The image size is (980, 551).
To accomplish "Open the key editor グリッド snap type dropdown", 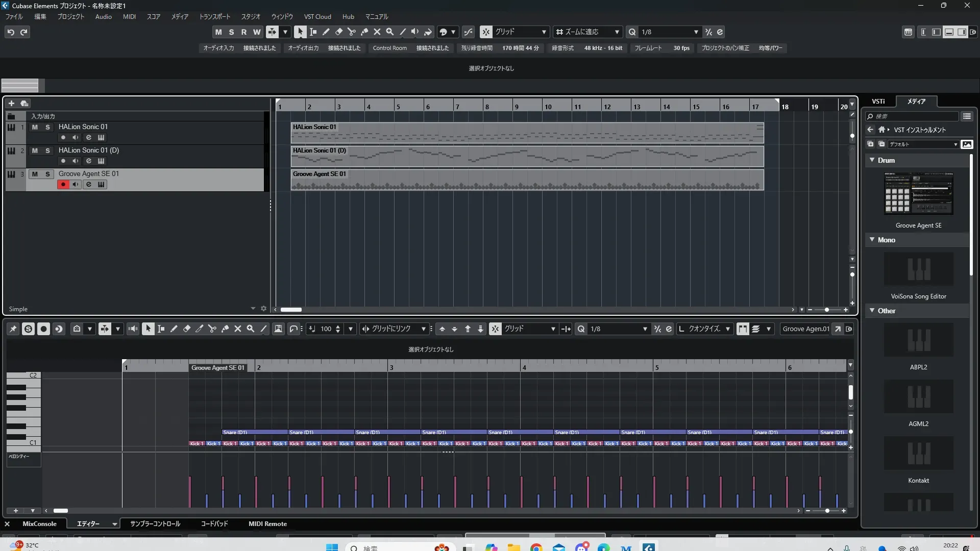I will click(553, 329).
